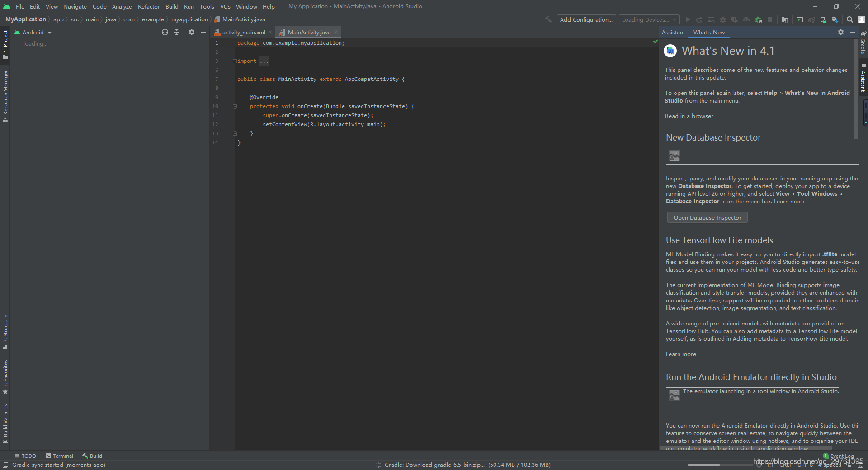Open the File menu

point(20,6)
